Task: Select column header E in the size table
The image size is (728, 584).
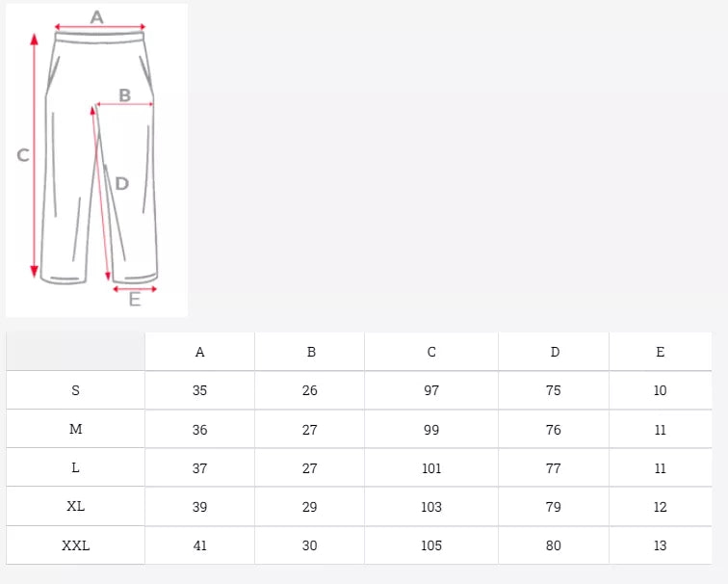Action: (660, 352)
